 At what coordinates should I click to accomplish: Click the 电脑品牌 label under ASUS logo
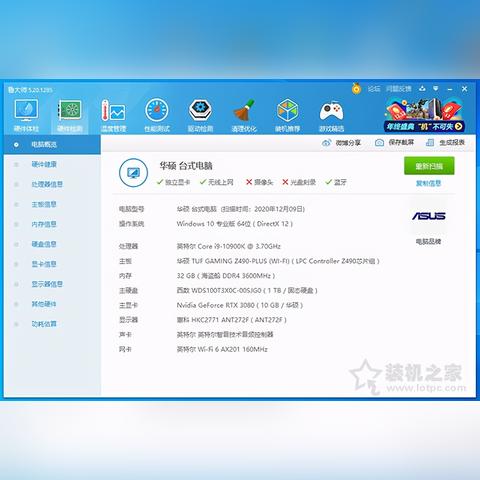tap(428, 241)
